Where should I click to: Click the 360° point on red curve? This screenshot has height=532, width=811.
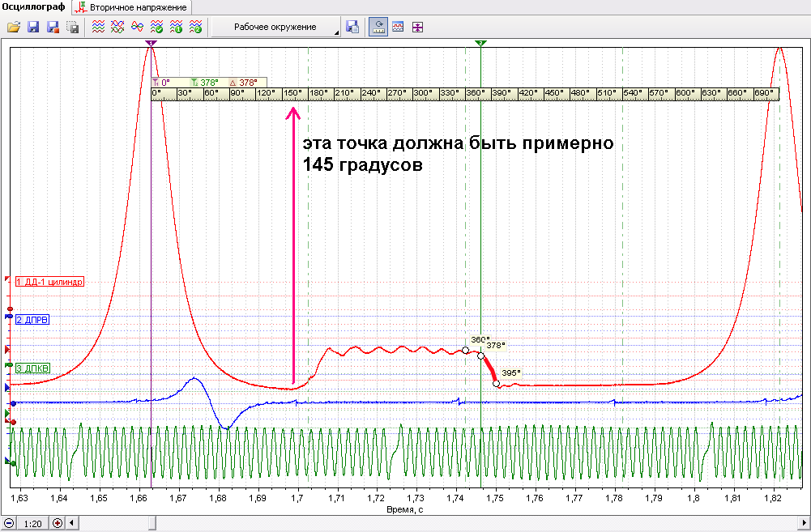[x=466, y=351]
